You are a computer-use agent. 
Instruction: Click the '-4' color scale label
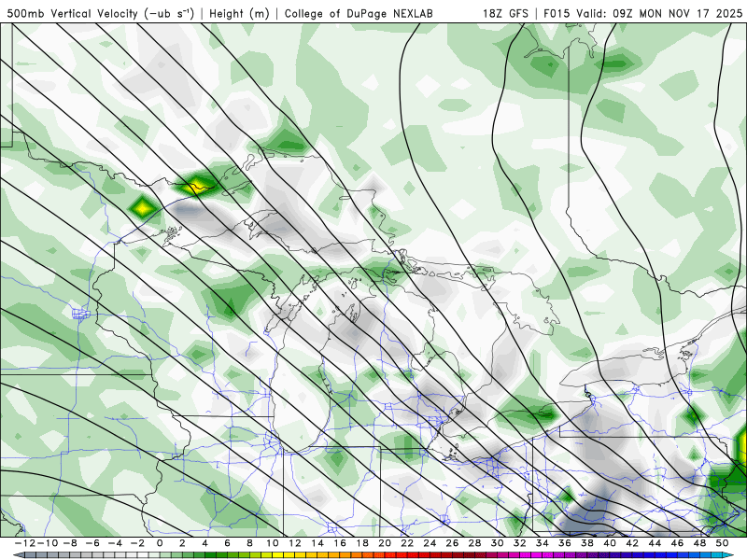click(x=116, y=543)
